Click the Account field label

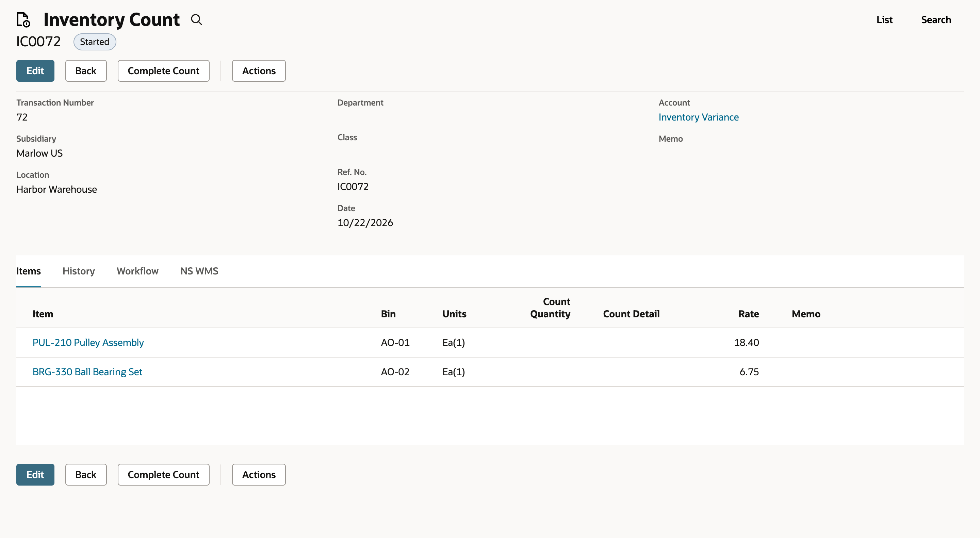[674, 103]
